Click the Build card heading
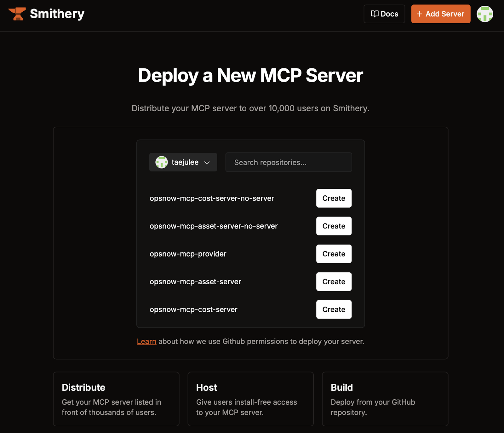Viewport: 504px width, 433px height. [342, 387]
